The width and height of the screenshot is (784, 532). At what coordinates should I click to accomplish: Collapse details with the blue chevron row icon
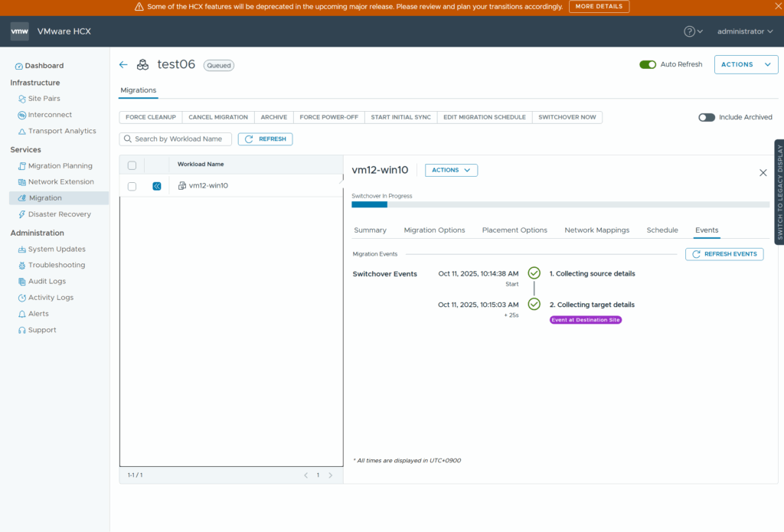(157, 186)
